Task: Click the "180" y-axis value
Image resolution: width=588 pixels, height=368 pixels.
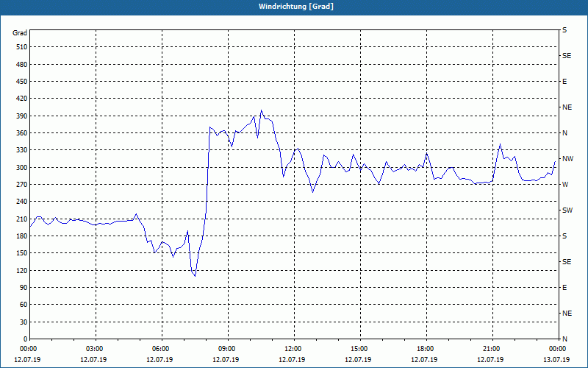Action: pyautogui.click(x=22, y=236)
